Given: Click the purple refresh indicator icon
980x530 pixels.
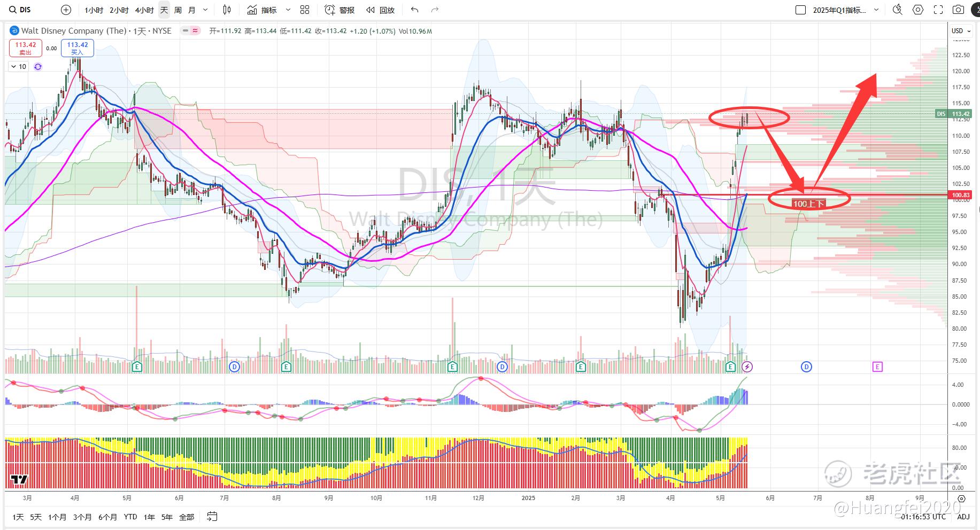Looking at the screenshot, I should 38,67.
